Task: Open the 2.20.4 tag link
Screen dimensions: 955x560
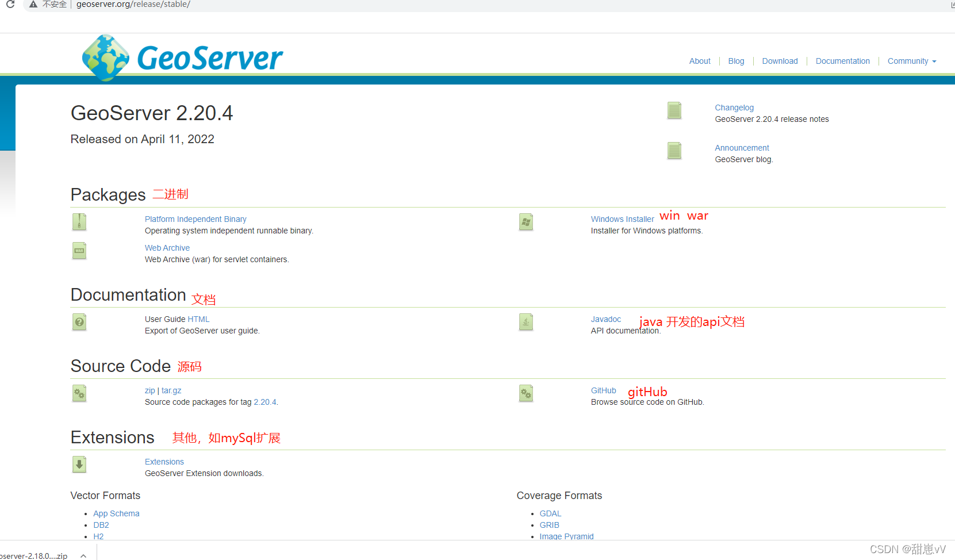Action: click(x=264, y=402)
